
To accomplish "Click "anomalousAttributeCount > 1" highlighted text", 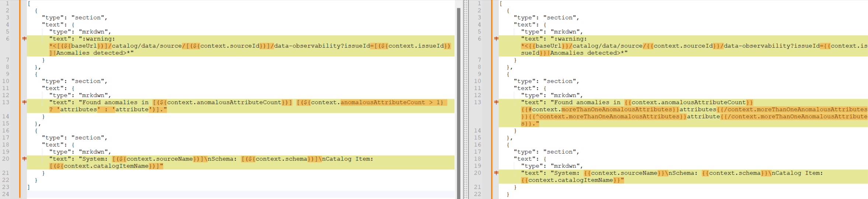I will click(392, 102).
